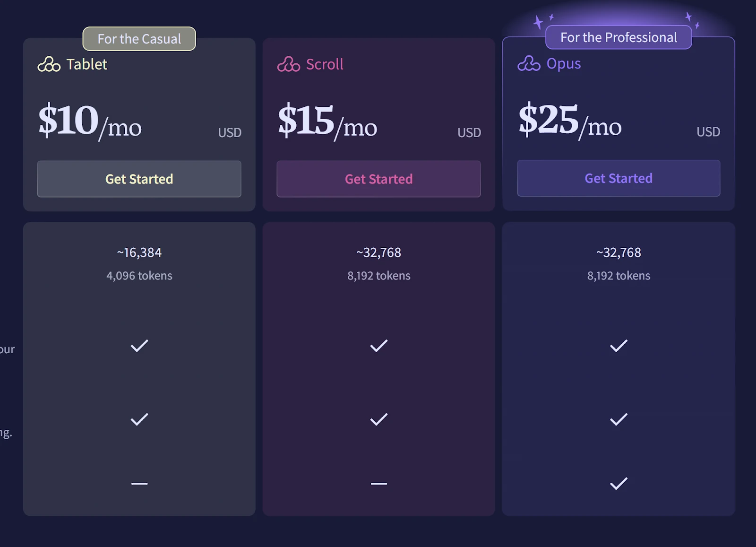Click the Opus plan logo icon

tap(529, 63)
